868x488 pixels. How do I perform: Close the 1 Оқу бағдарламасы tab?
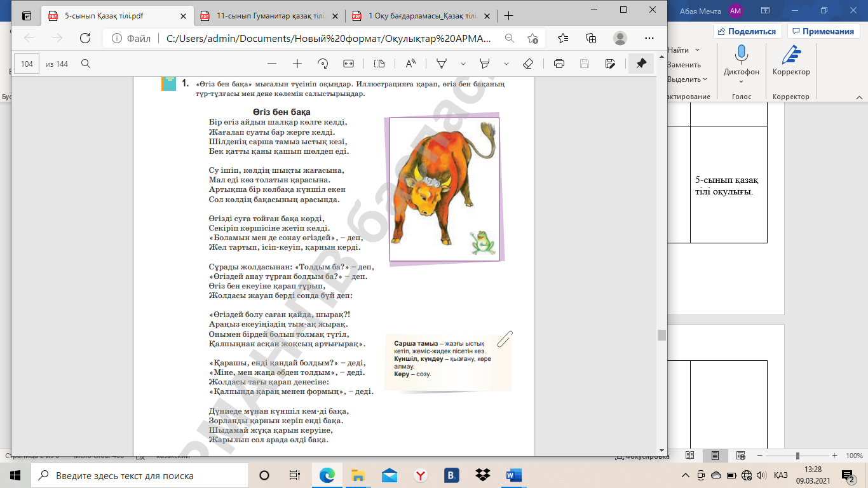click(488, 16)
